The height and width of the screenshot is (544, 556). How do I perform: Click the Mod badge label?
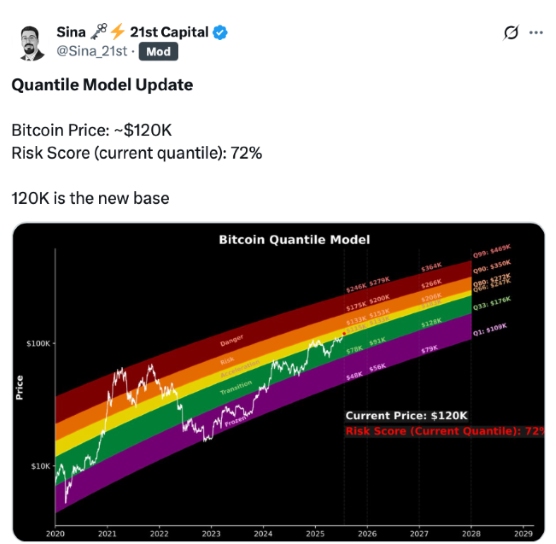click(x=159, y=52)
